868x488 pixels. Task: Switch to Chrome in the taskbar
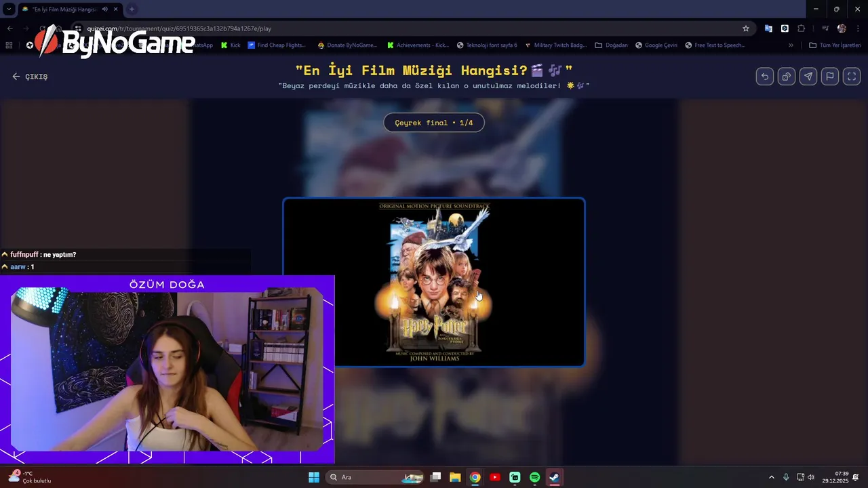(x=475, y=477)
